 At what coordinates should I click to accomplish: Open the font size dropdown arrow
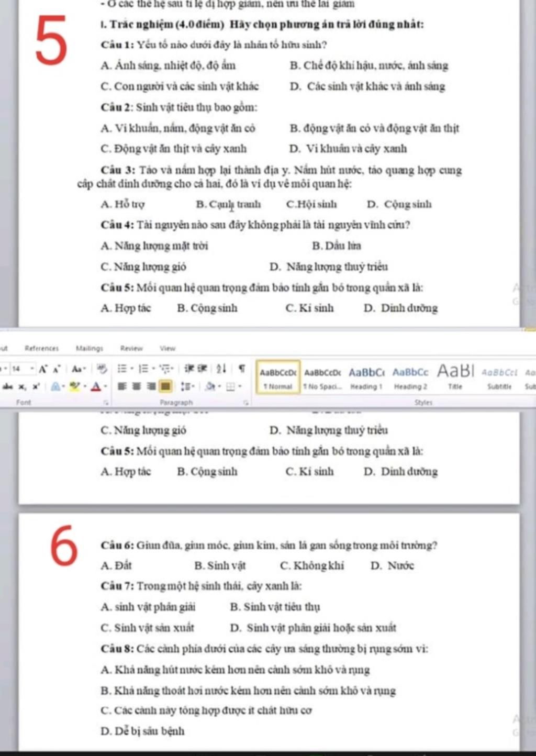[x=32, y=369]
